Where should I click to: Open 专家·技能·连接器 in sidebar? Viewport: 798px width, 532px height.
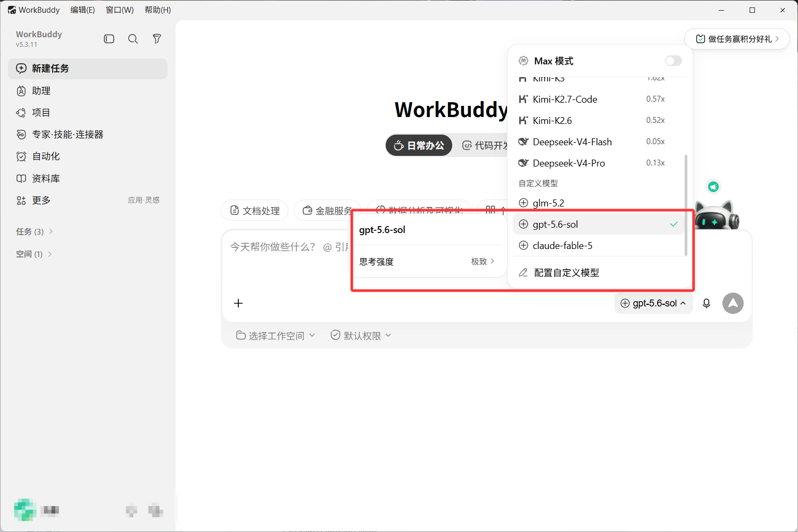(x=88, y=135)
